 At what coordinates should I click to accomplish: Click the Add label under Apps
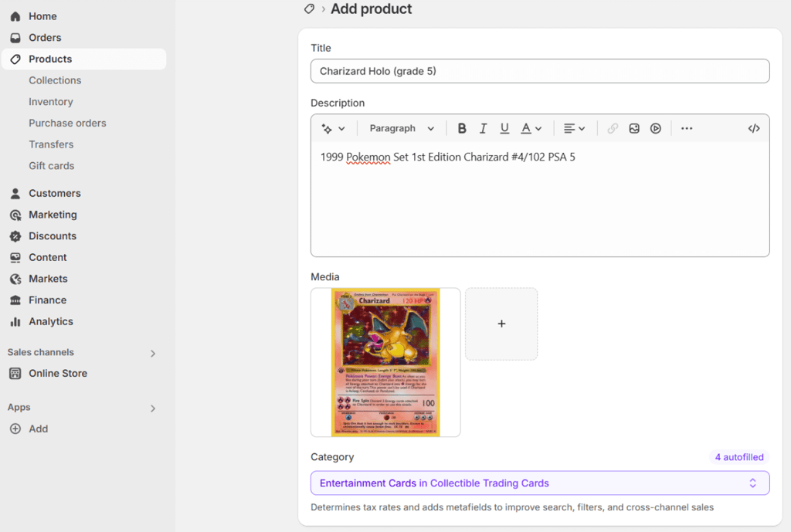(39, 429)
